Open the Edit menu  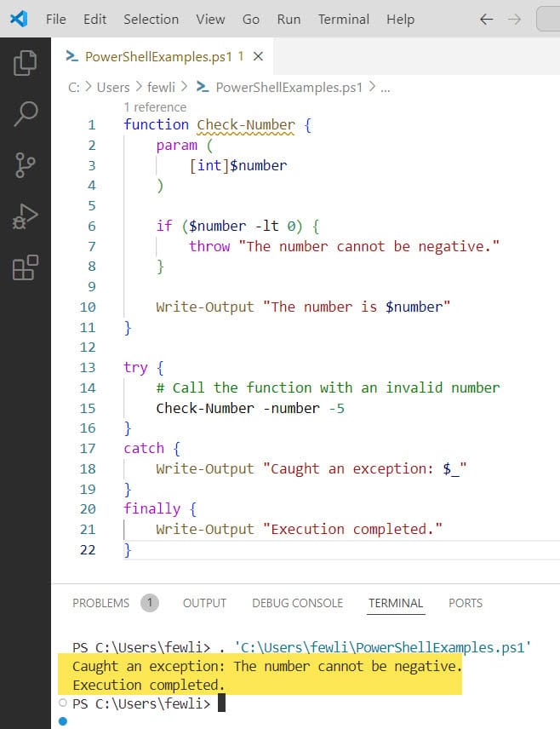(x=94, y=19)
